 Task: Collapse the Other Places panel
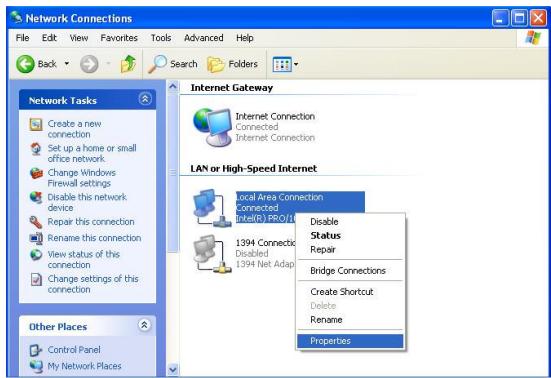point(144,325)
